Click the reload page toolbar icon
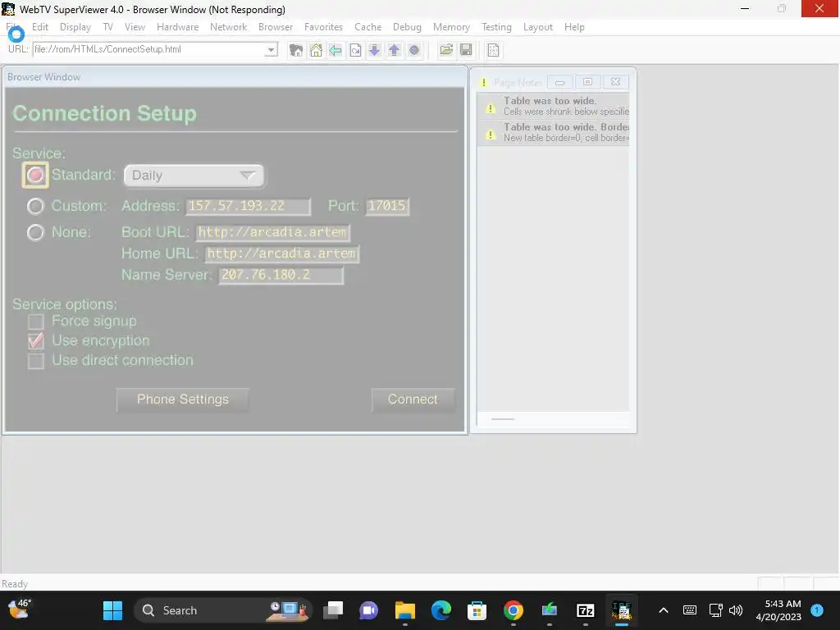This screenshot has width=840, height=630. click(355, 50)
